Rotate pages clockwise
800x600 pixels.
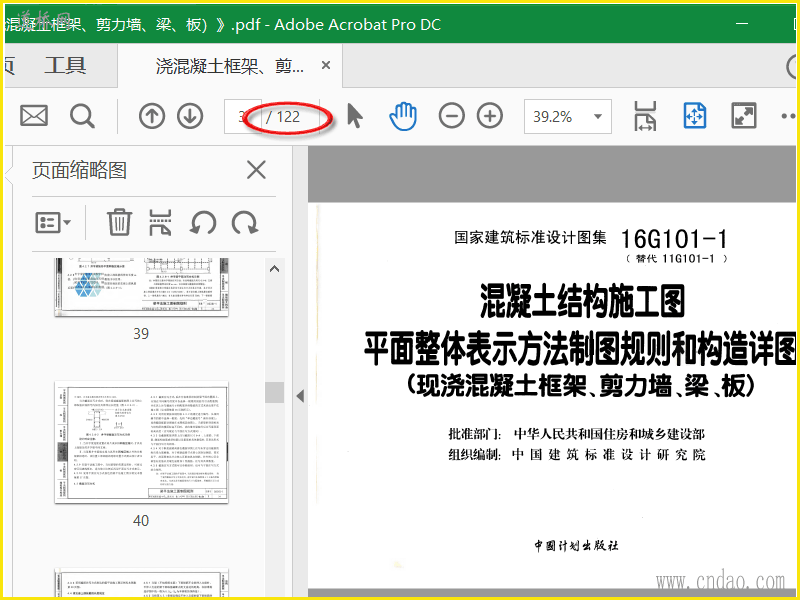pos(245,223)
